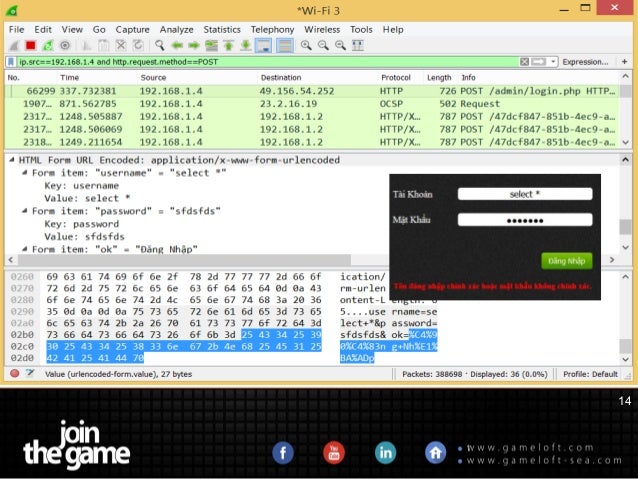Sort by Protocol column header
638x479 pixels.
click(x=395, y=77)
